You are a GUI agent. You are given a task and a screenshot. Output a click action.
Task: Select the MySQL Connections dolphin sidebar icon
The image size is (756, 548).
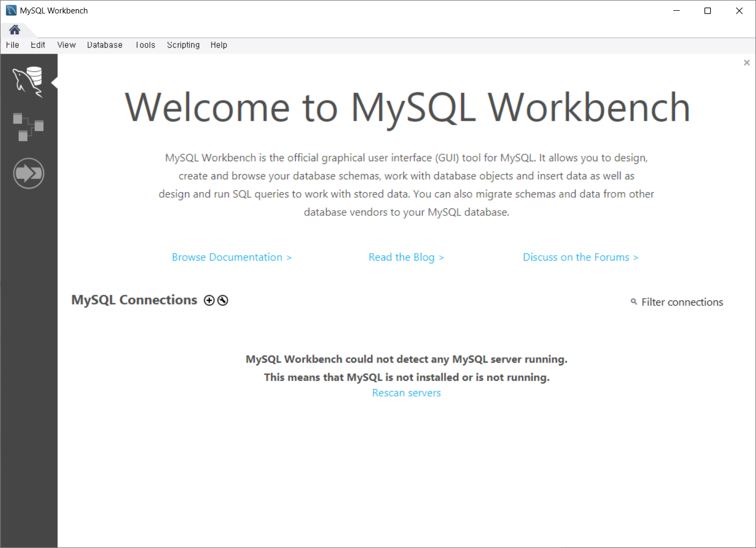pyautogui.click(x=28, y=82)
